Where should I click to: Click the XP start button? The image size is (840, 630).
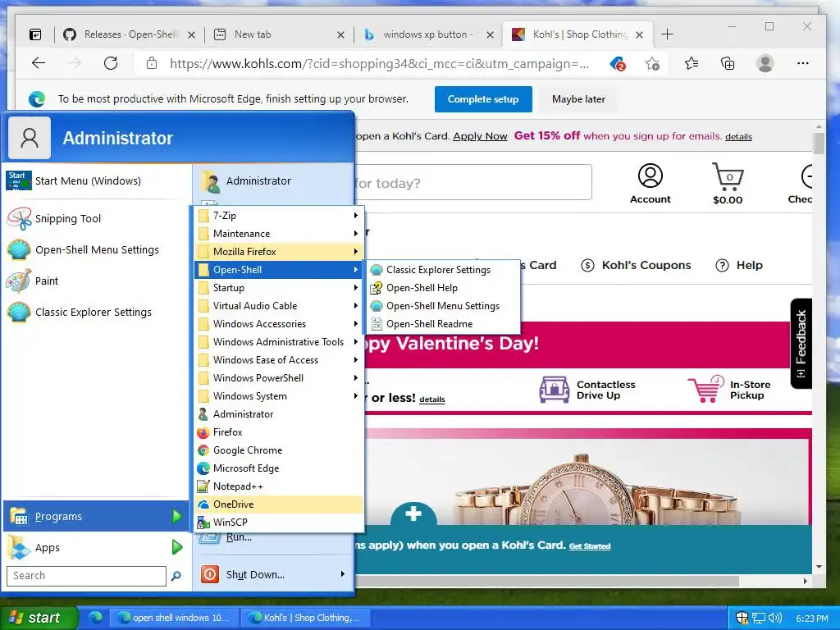tap(39, 618)
